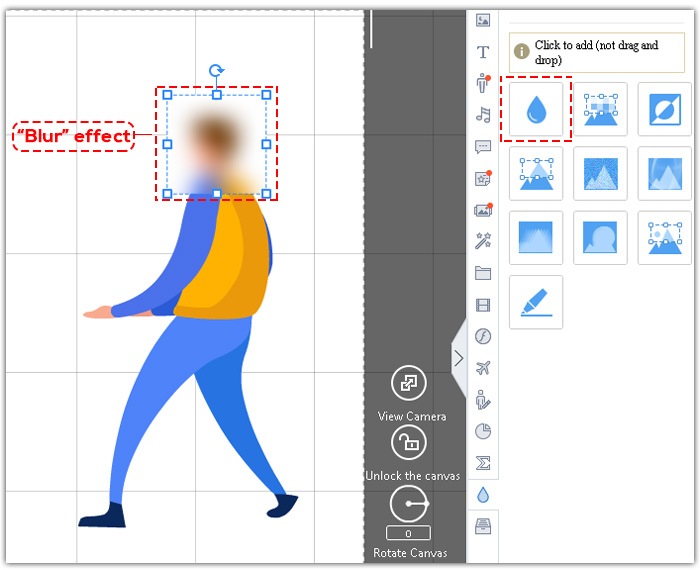
Task: Click the Unlock the canvas button
Action: pyautogui.click(x=408, y=442)
